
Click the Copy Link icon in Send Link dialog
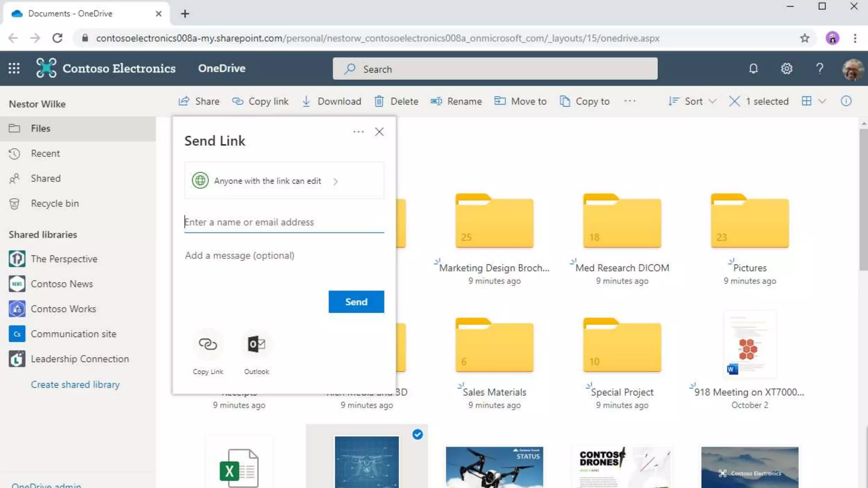(208, 344)
